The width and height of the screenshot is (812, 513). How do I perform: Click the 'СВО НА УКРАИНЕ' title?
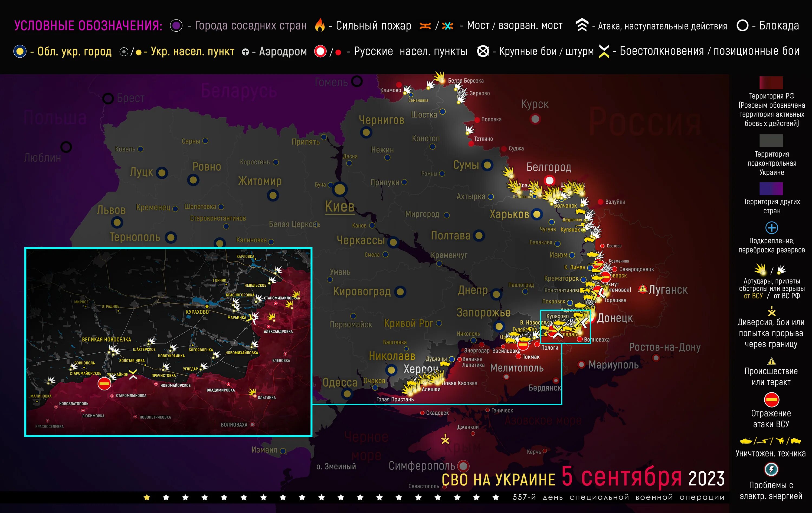click(x=498, y=480)
